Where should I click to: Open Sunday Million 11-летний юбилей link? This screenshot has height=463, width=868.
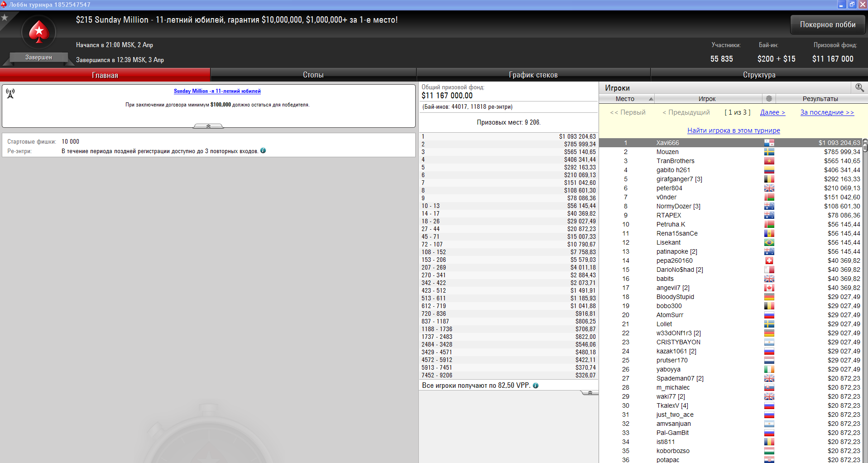point(217,91)
